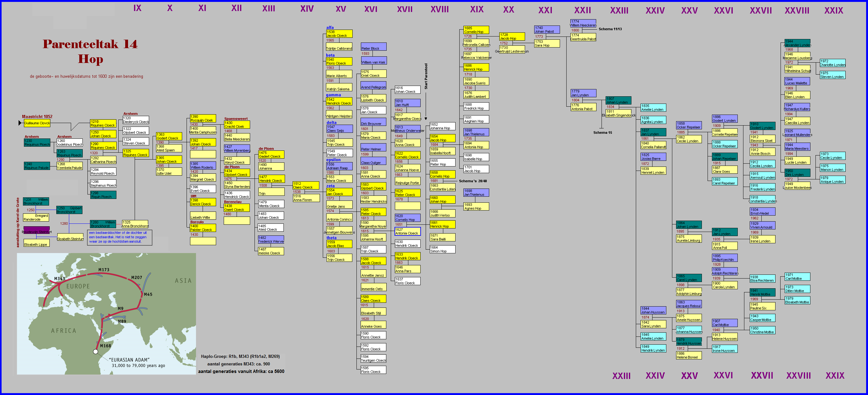
Task: Click the M168 marker label on map
Action: pos(105,346)
